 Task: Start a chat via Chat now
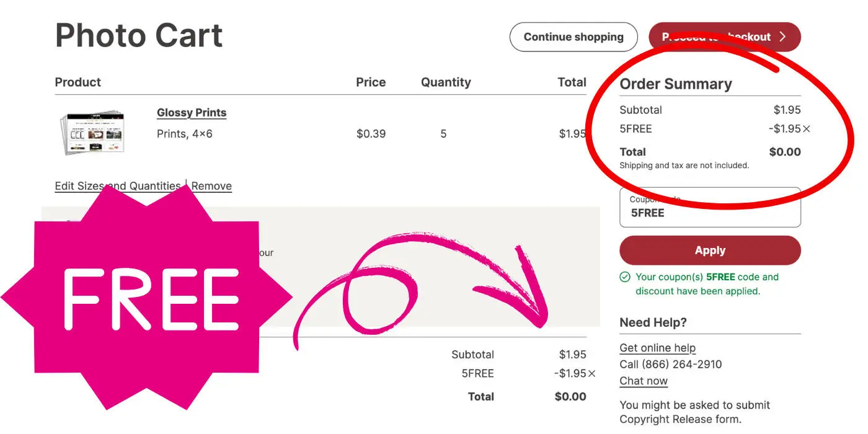[x=644, y=381]
